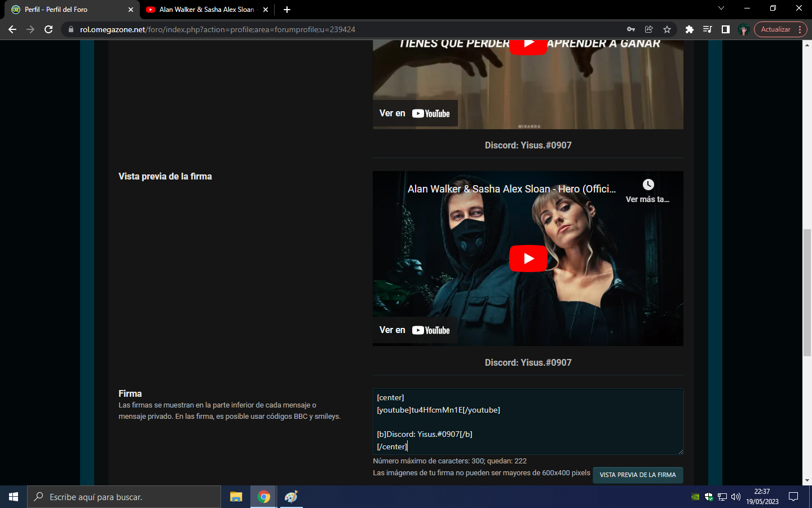Open a new browser tab
Image resolution: width=812 pixels, height=508 pixels.
287,10
